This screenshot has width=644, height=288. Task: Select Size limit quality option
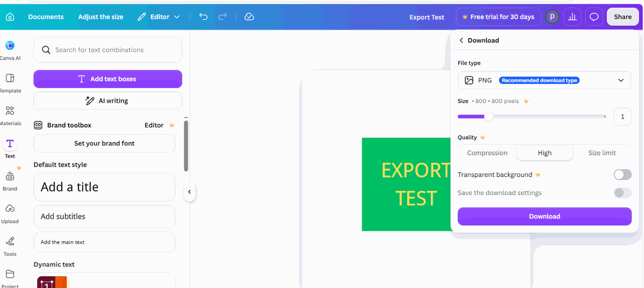pos(602,153)
